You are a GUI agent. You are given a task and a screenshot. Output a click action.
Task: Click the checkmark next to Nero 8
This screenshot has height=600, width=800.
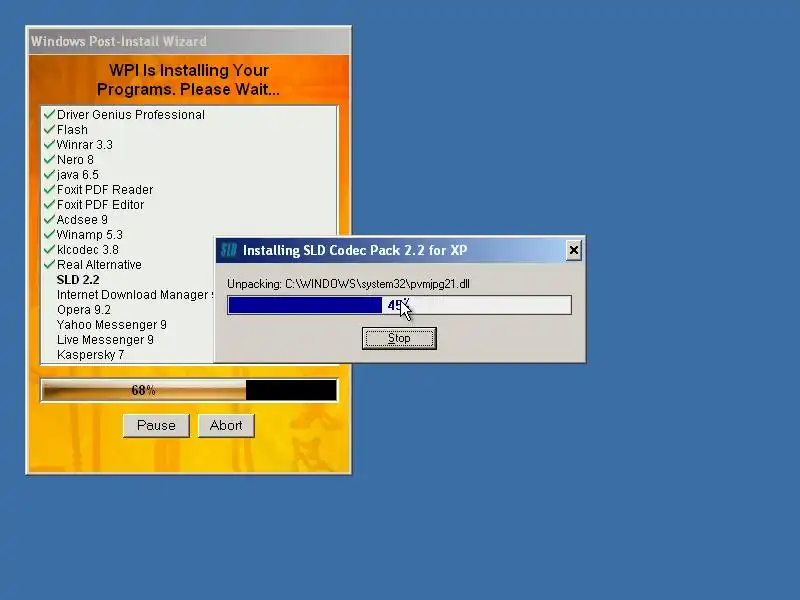[x=49, y=159]
